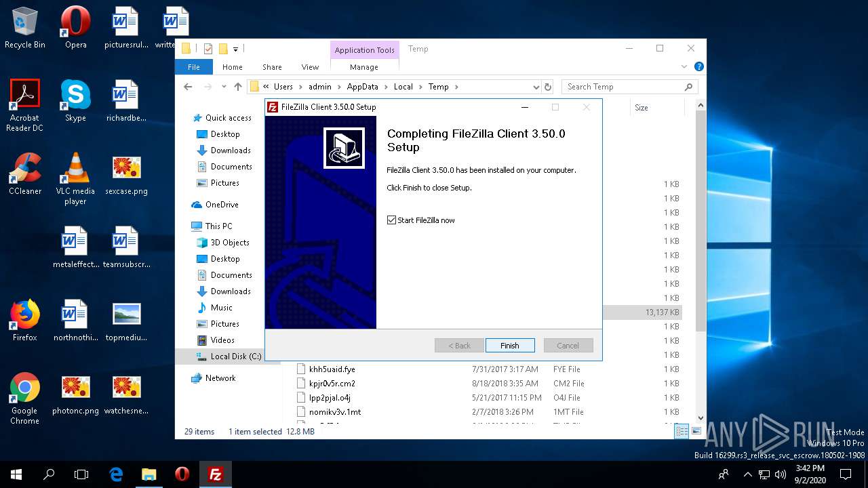The height and width of the screenshot is (488, 868).
Task: Go up one folder level
Action: [237, 87]
